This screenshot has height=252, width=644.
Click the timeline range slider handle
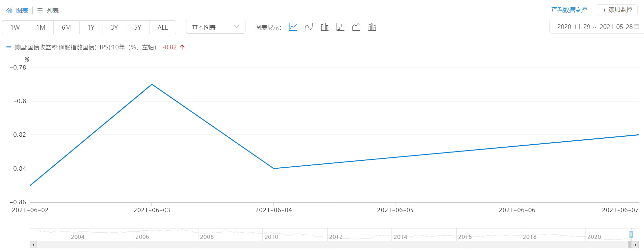[x=631, y=234]
